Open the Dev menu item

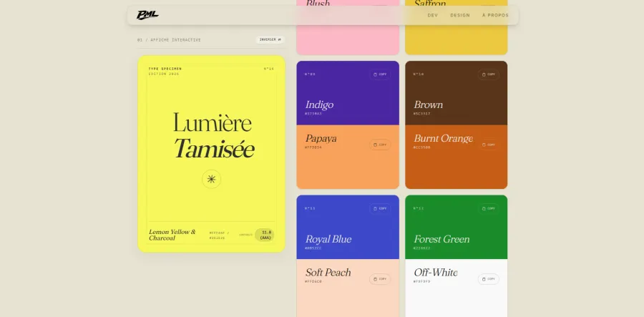(432, 15)
